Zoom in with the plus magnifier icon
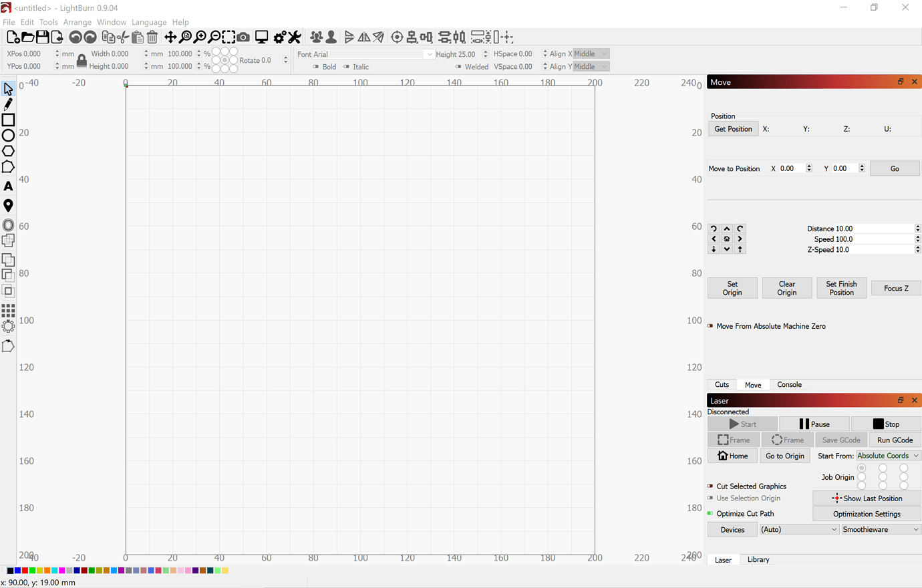This screenshot has height=588, width=922. click(200, 37)
